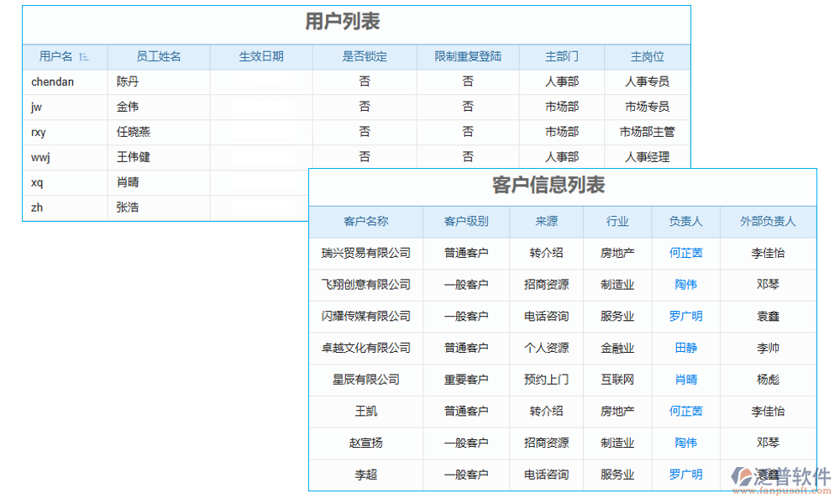The image size is (840, 504).
Task: Click 否 lock status for jw user
Action: [x=364, y=107]
